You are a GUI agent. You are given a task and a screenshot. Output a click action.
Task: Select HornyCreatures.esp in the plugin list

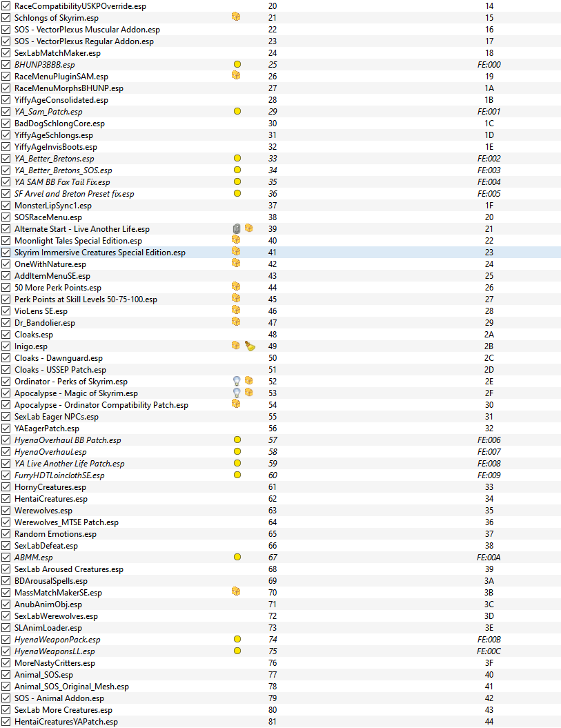(50, 487)
